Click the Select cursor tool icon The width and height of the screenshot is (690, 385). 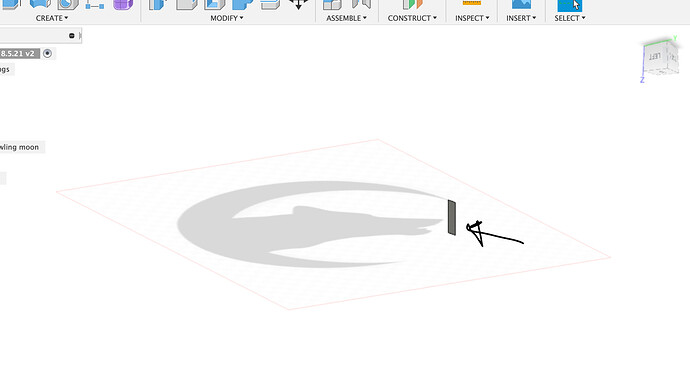click(x=570, y=5)
